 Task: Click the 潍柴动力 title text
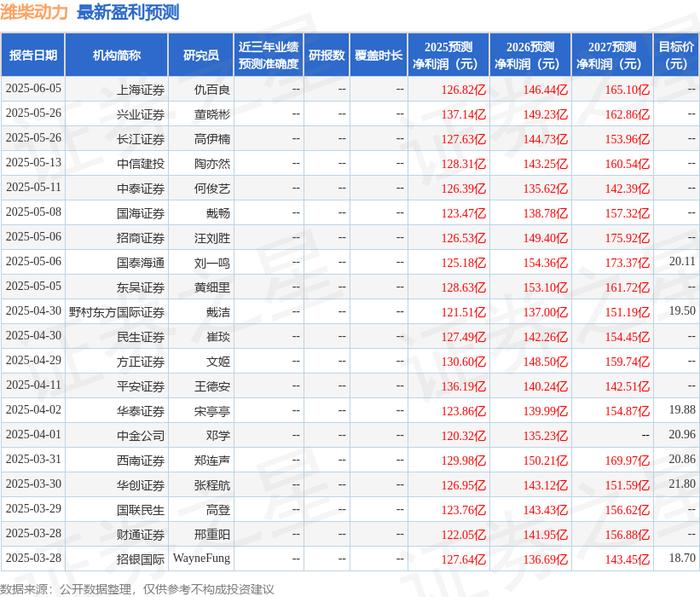tap(34, 12)
